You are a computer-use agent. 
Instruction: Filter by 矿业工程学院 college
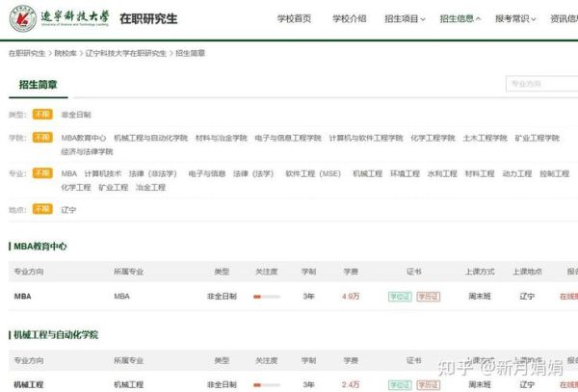[538, 138]
